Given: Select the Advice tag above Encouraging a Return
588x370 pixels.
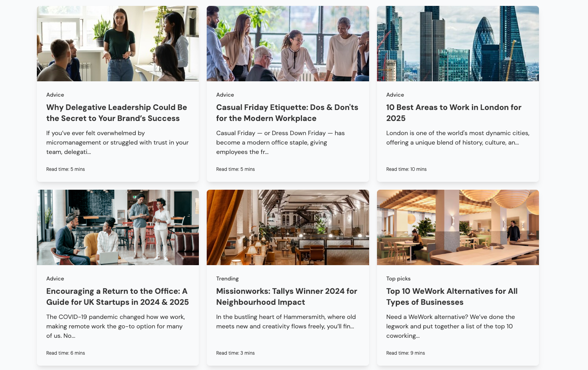Looking at the screenshot, I should (x=55, y=278).
